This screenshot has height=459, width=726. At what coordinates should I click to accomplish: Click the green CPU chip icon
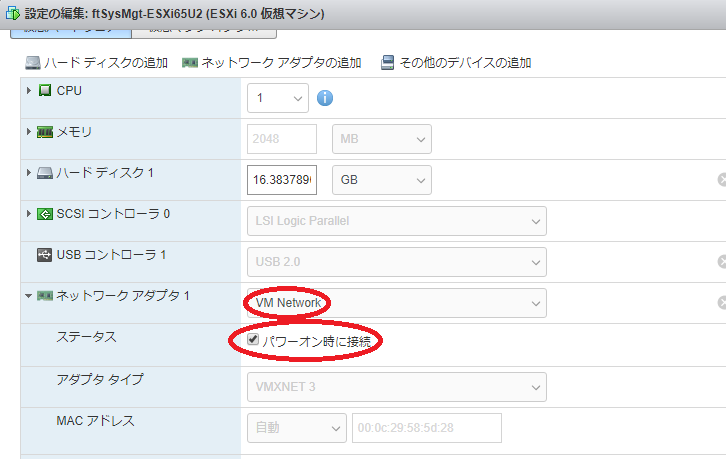[45, 91]
